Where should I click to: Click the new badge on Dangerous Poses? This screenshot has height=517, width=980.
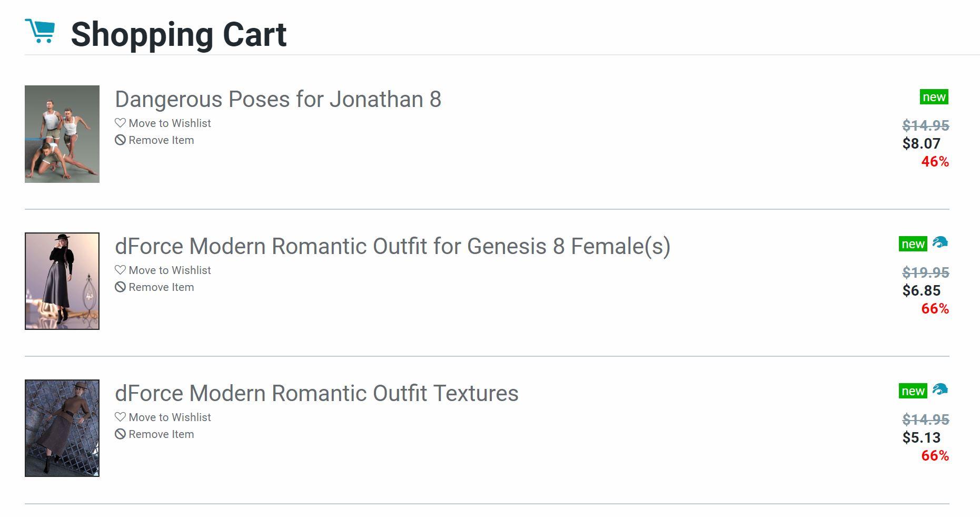click(934, 97)
